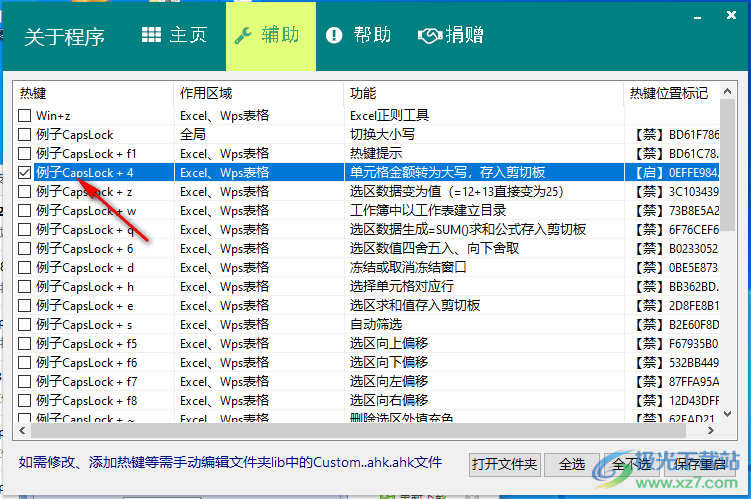Click the vertical scrollbar thumb

tap(728, 166)
